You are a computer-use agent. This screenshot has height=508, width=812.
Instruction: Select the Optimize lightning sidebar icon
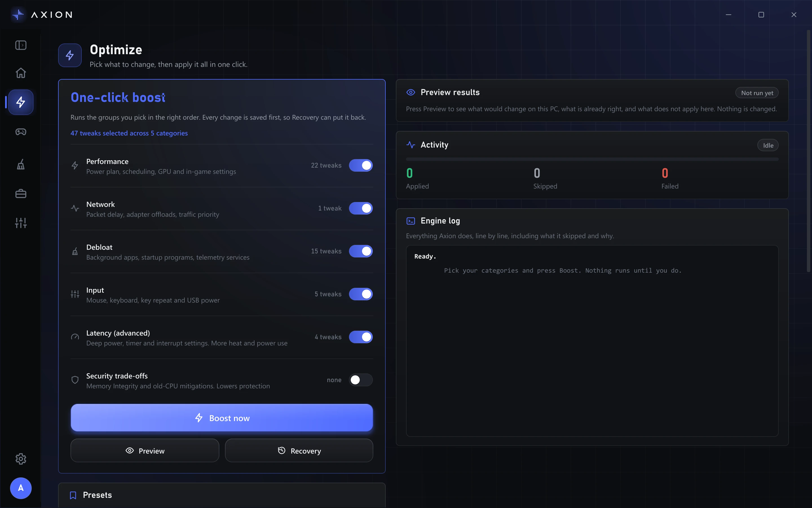(x=21, y=102)
